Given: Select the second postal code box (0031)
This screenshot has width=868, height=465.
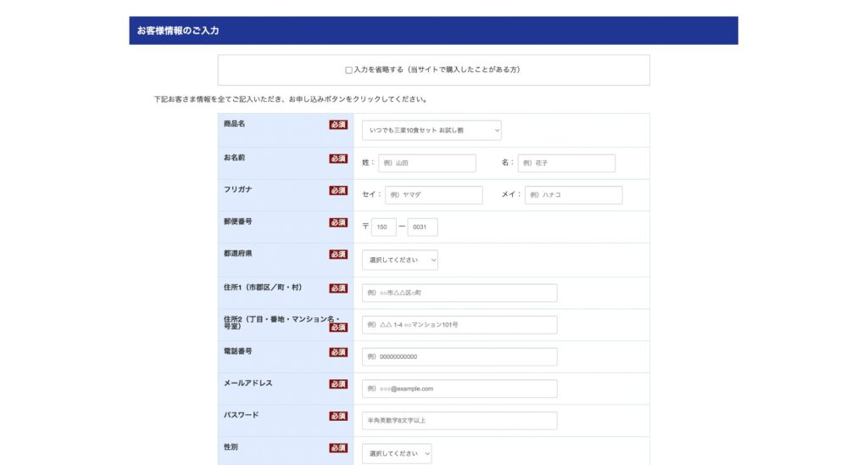Looking at the screenshot, I should click(x=422, y=227).
